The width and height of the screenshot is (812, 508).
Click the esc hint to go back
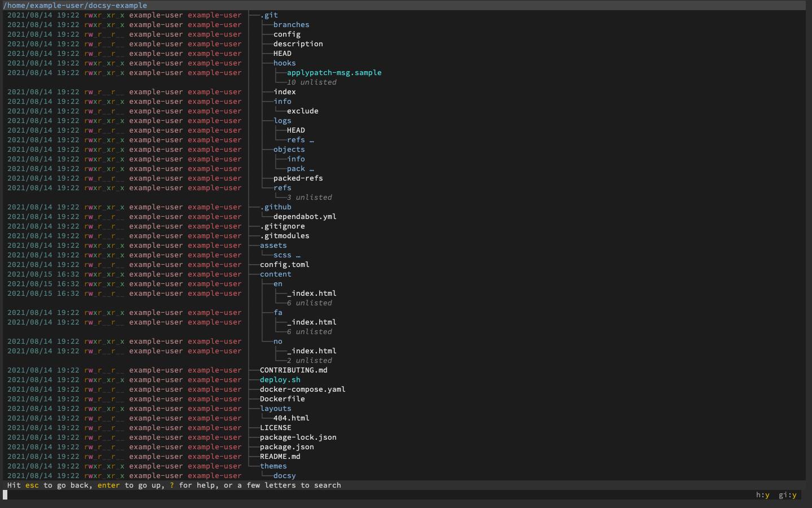(x=32, y=485)
